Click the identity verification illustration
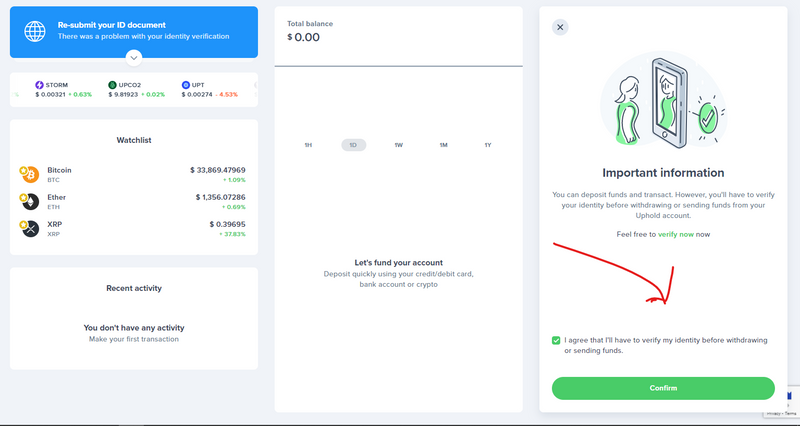The width and height of the screenshot is (800, 426). point(663,101)
